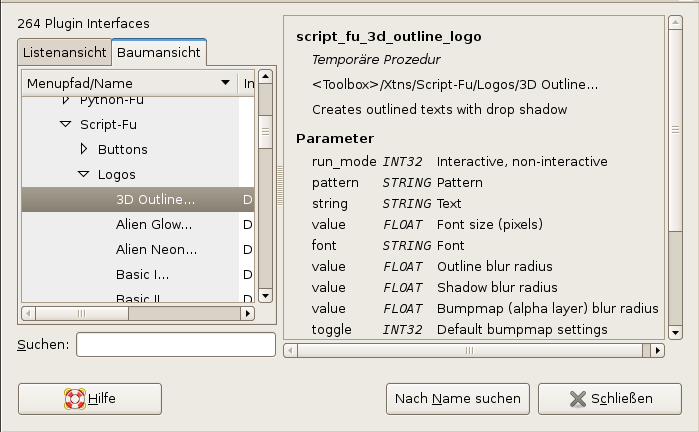
Task: Click the script_fu_3d_outline_logo heading
Action: [389, 37]
